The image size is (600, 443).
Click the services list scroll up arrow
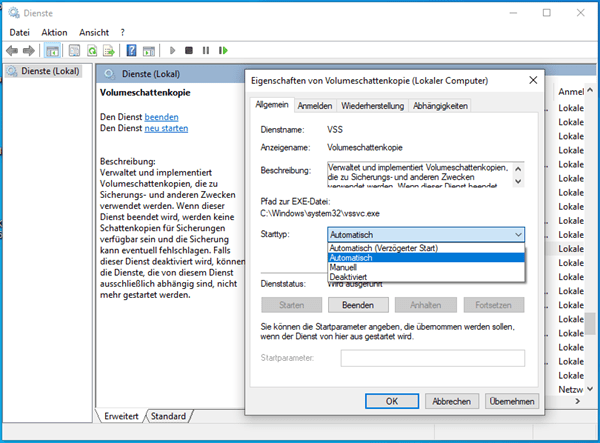tap(590, 90)
